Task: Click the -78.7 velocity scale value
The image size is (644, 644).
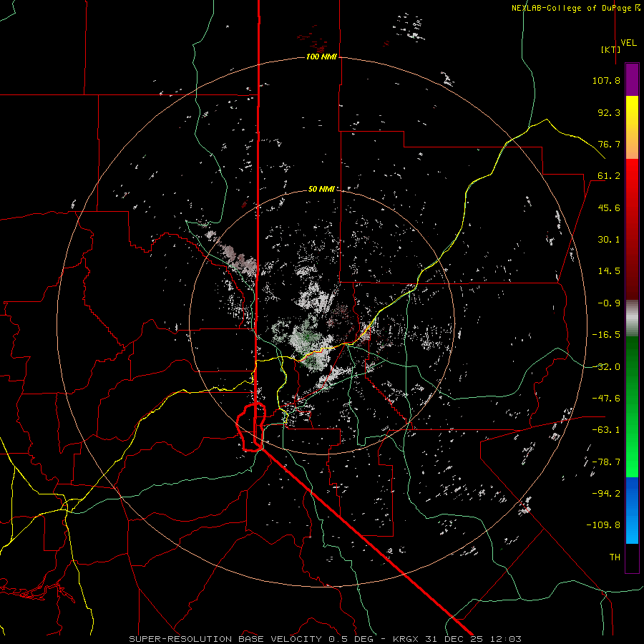Action: (x=606, y=462)
